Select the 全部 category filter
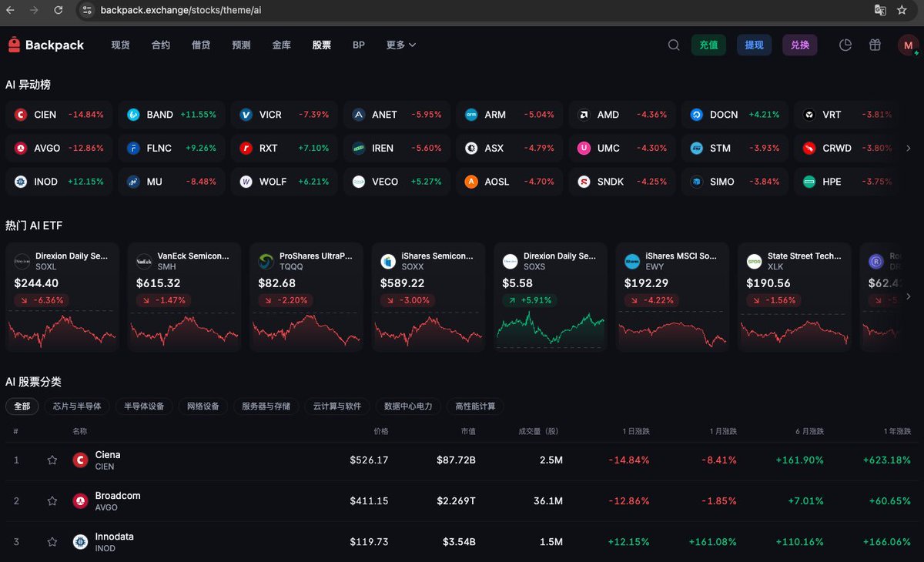924x562 pixels. pos(22,406)
